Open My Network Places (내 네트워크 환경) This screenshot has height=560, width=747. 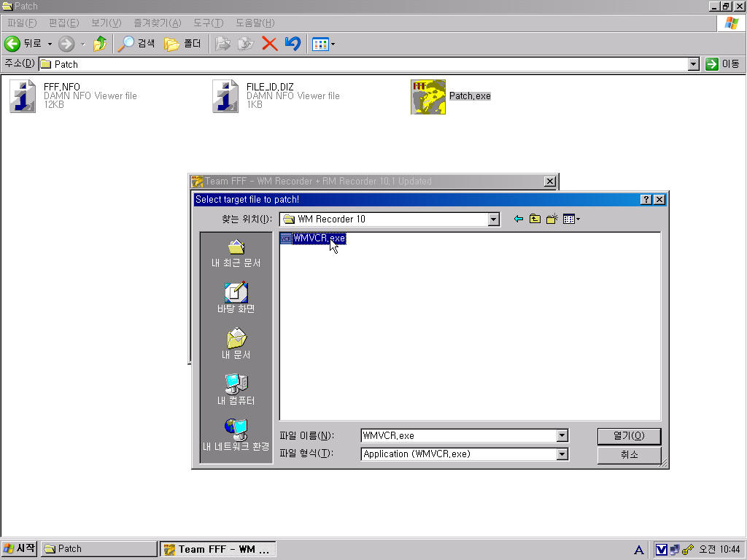click(236, 435)
